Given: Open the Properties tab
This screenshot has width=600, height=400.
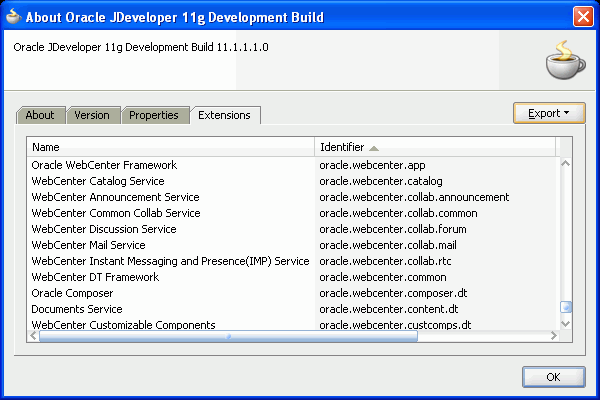Looking at the screenshot, I should pos(155,115).
